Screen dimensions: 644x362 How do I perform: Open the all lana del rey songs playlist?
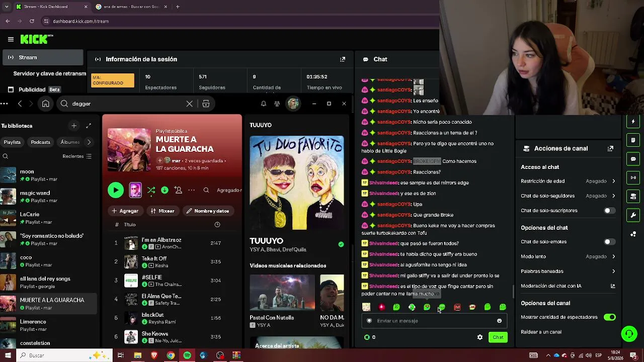[x=48, y=282]
